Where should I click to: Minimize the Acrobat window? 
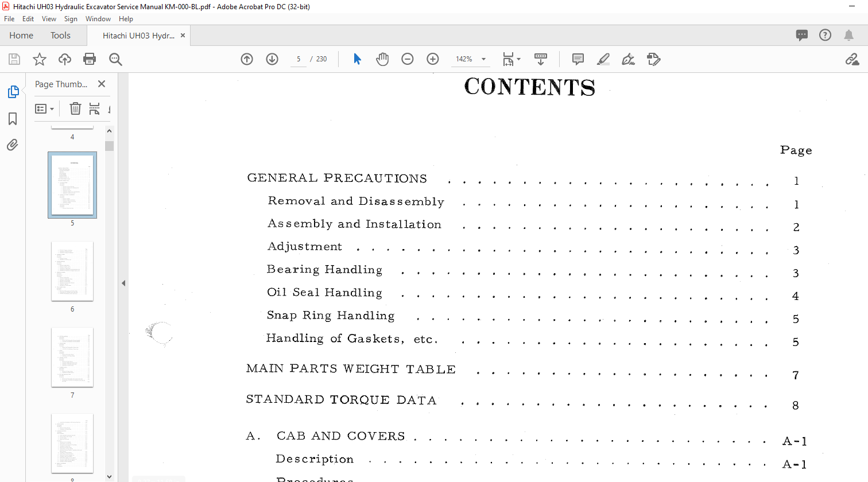click(852, 6)
